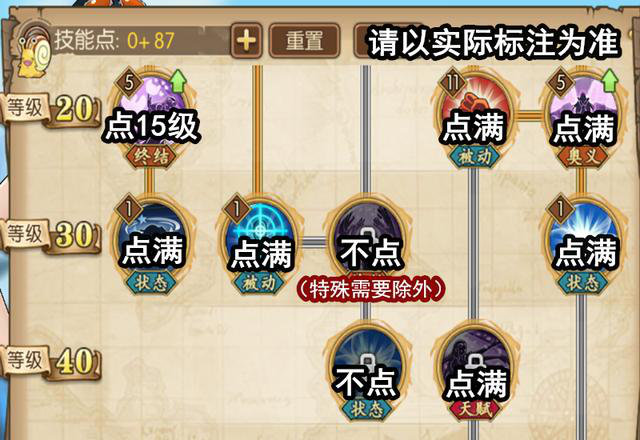Select the locked skill labeled 特殊需要除外
This screenshot has height=440, width=640.
click(367, 241)
